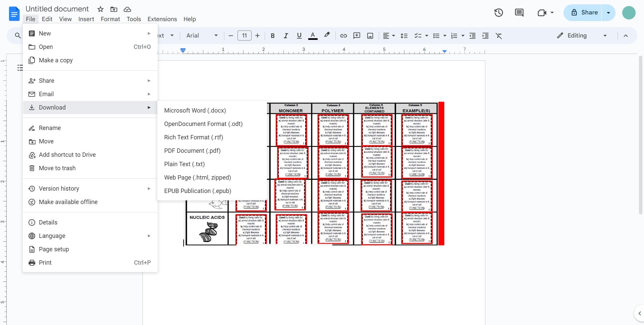Click the insert image icon
Viewport: 644px width, 325px height.
(370, 36)
